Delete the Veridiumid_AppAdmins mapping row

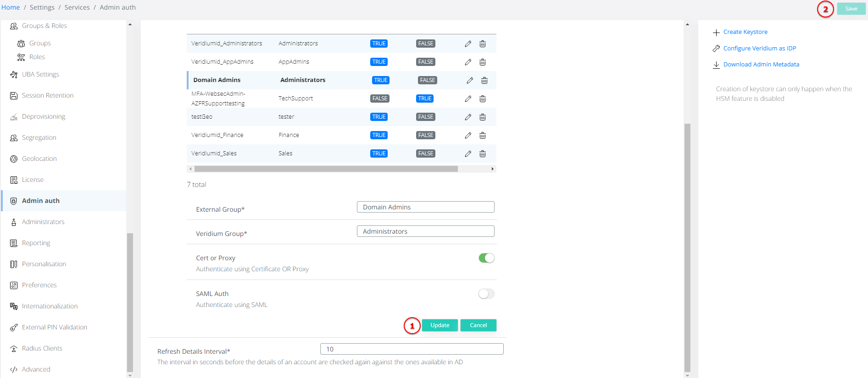(483, 62)
